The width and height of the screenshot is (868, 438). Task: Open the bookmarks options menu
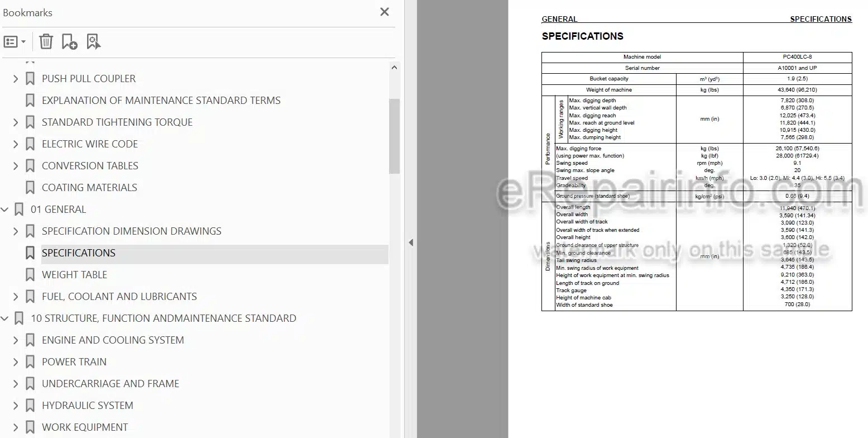pos(15,42)
